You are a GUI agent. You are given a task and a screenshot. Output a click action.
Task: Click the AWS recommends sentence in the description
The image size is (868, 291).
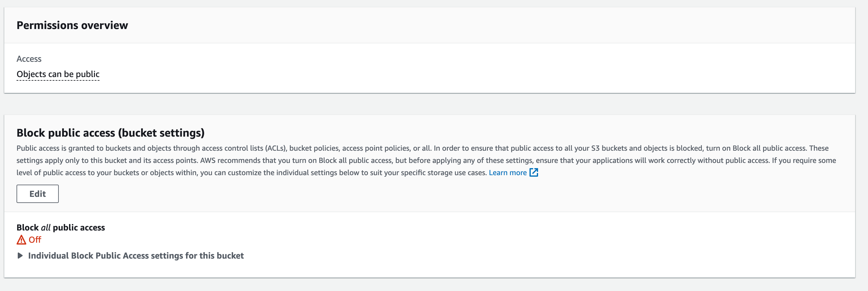coord(297,160)
